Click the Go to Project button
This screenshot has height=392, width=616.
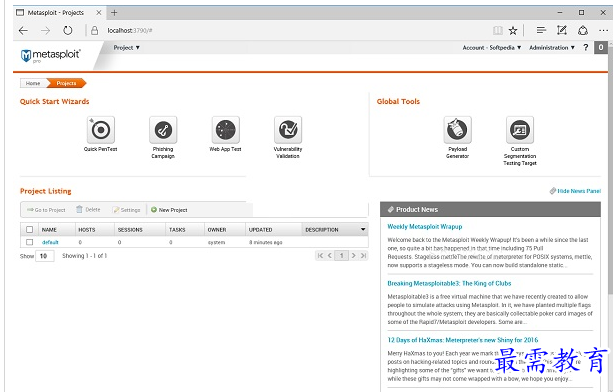click(x=46, y=210)
